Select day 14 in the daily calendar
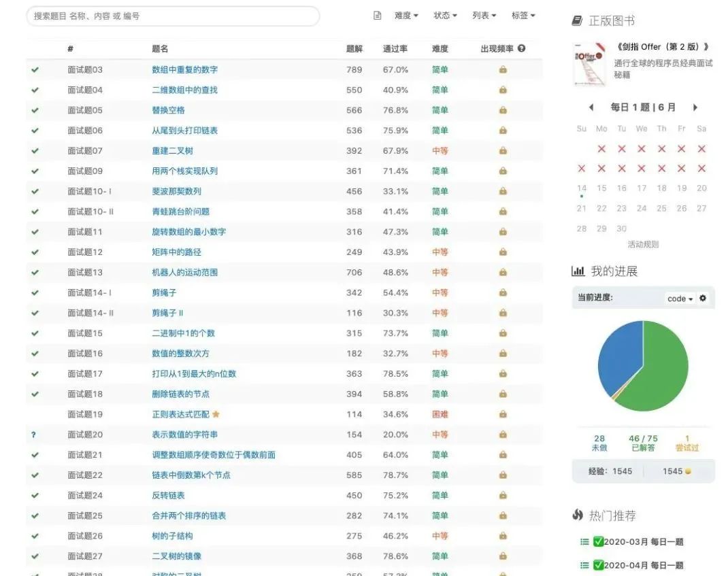The width and height of the screenshot is (728, 576). 582,188
